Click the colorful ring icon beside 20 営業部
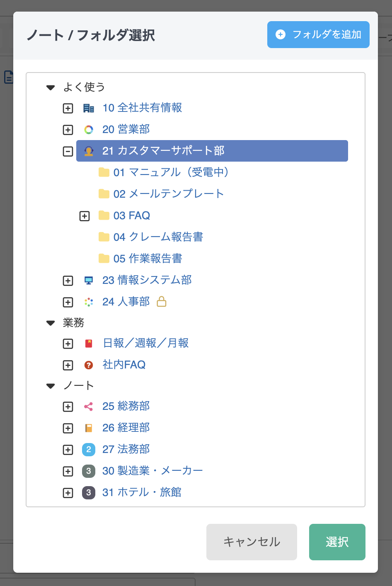The width and height of the screenshot is (392, 586). click(x=89, y=130)
